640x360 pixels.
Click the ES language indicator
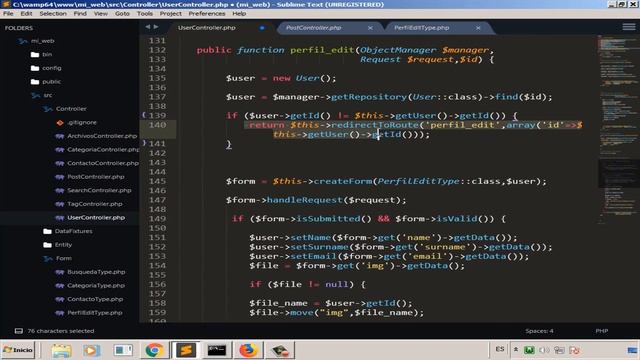pyautogui.click(x=500, y=349)
